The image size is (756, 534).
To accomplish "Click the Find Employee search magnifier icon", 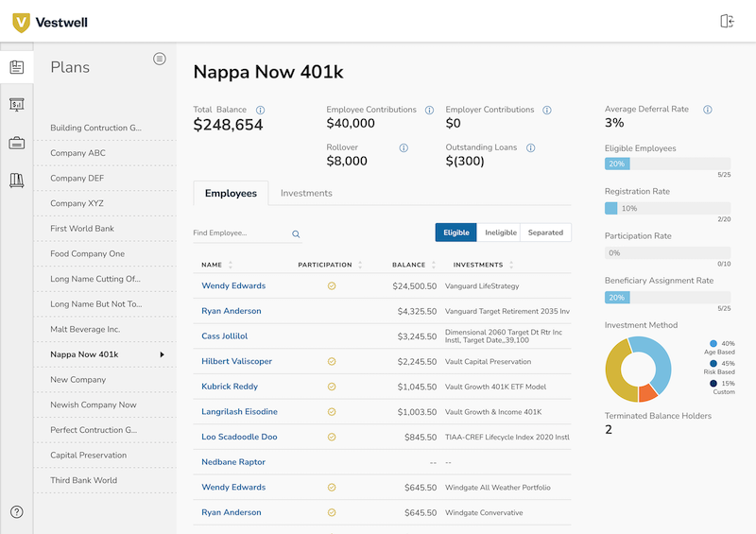I will 296,234.
